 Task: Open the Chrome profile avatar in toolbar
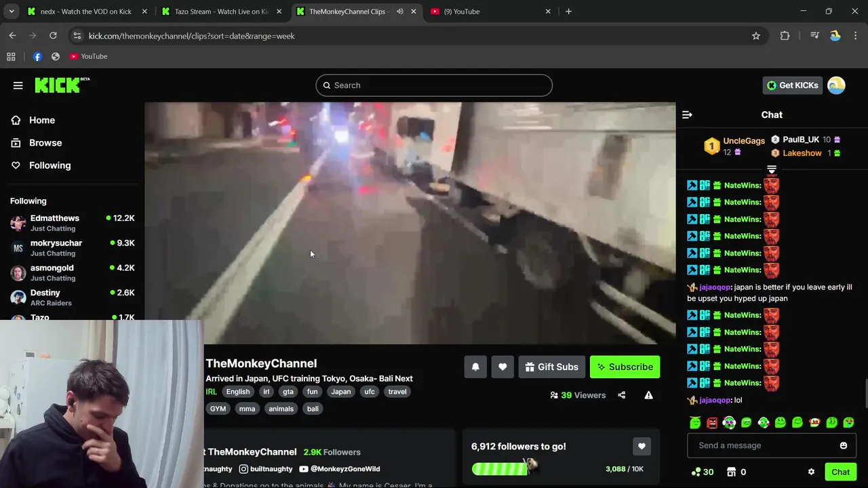coord(835,36)
